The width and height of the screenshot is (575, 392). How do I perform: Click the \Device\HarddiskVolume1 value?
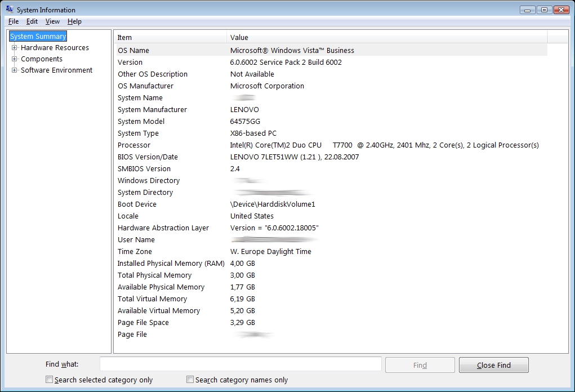(x=273, y=204)
